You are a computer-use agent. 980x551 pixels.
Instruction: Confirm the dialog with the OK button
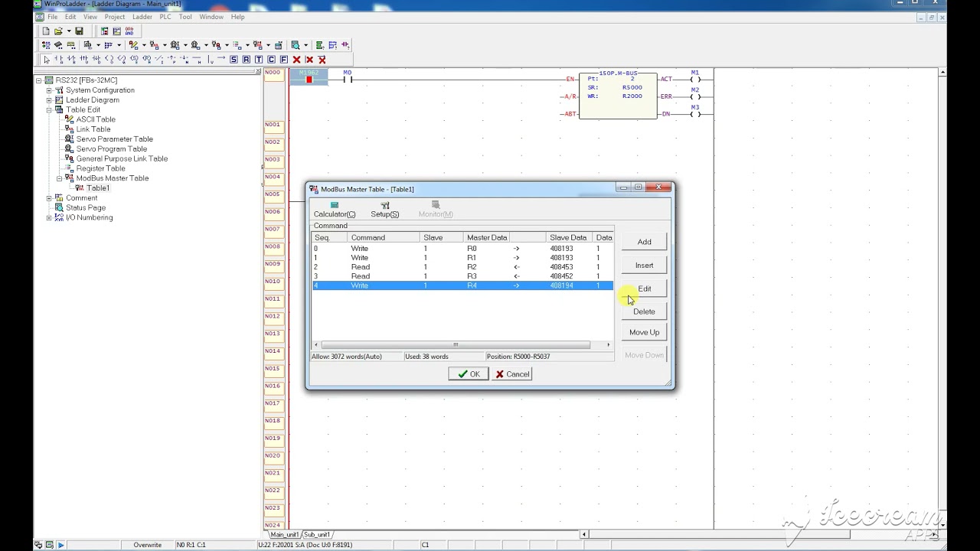tap(469, 374)
